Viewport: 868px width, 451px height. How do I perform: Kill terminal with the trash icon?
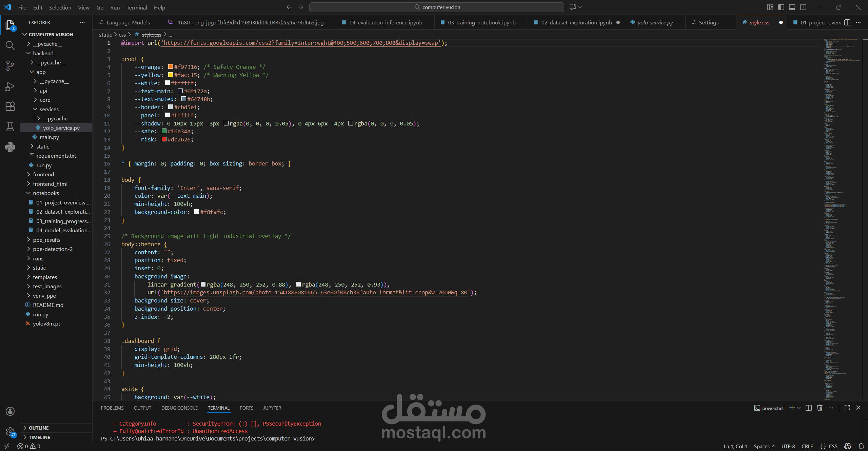[x=820, y=408]
